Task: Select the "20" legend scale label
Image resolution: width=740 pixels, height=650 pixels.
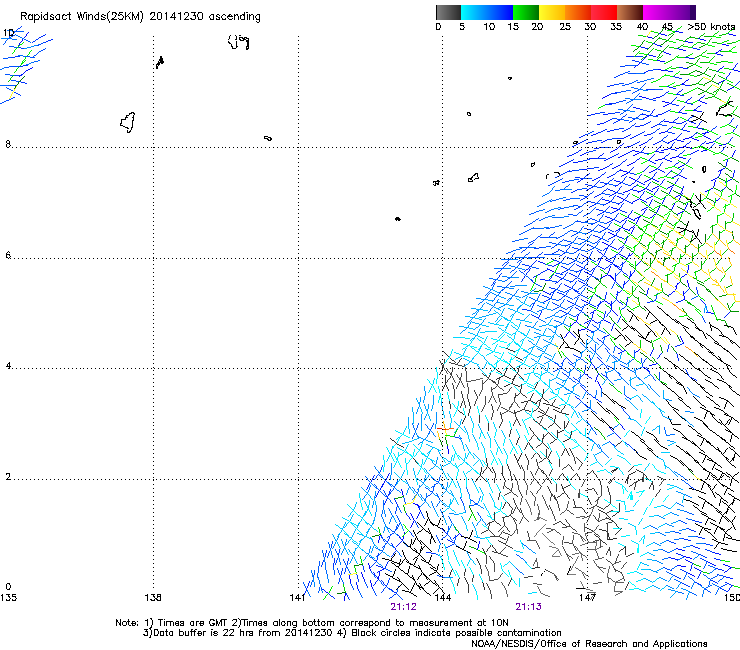Action: [537, 27]
